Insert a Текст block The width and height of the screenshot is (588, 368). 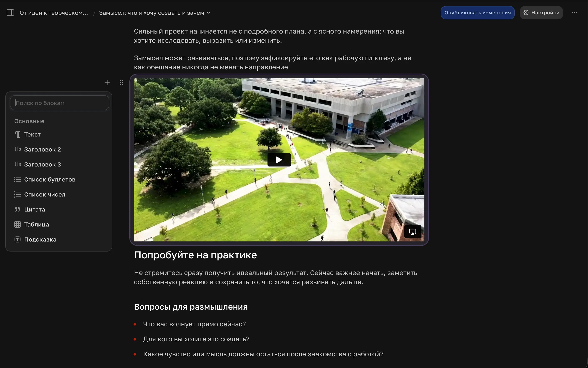pos(59,135)
